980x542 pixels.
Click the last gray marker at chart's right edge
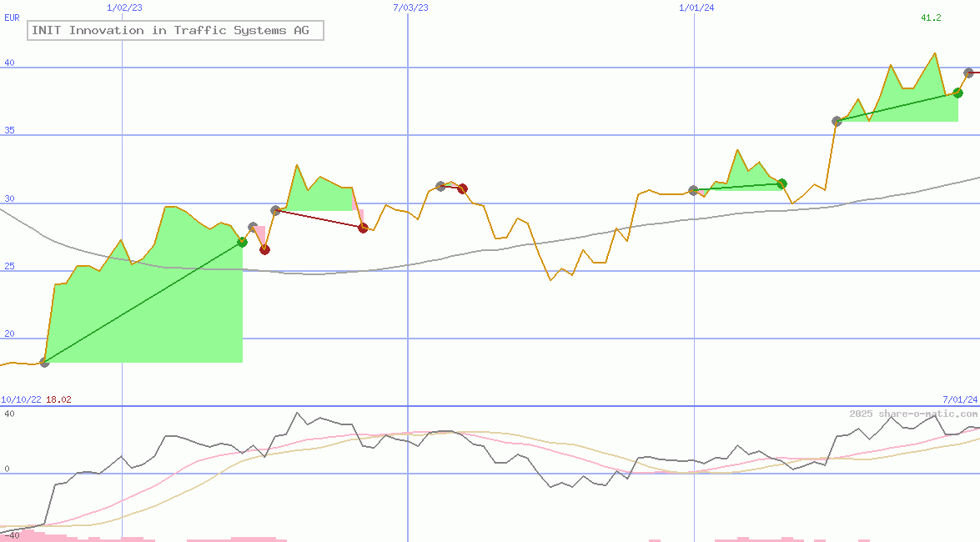pyautogui.click(x=968, y=73)
